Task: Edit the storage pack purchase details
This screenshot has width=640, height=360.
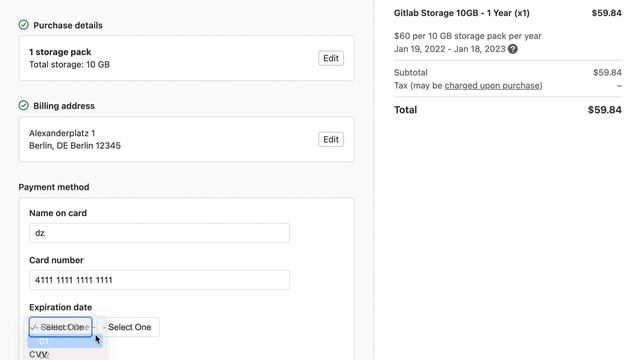Action: click(331, 58)
